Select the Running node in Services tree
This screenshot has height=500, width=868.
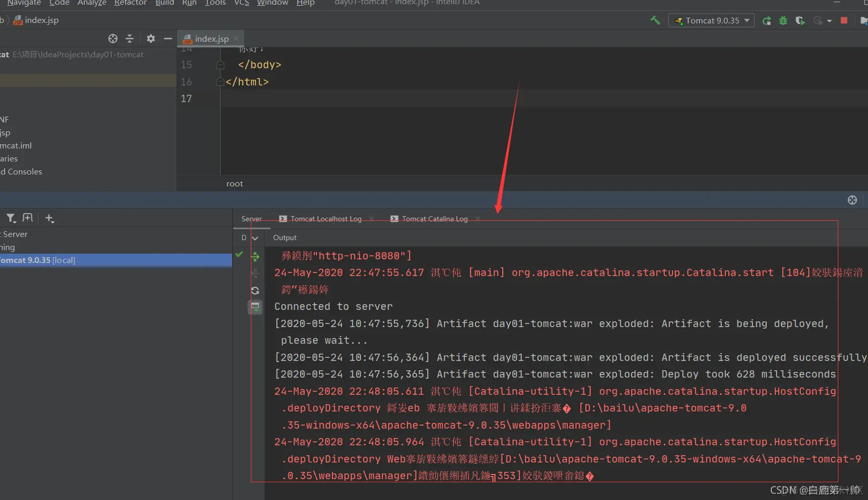pos(116,247)
